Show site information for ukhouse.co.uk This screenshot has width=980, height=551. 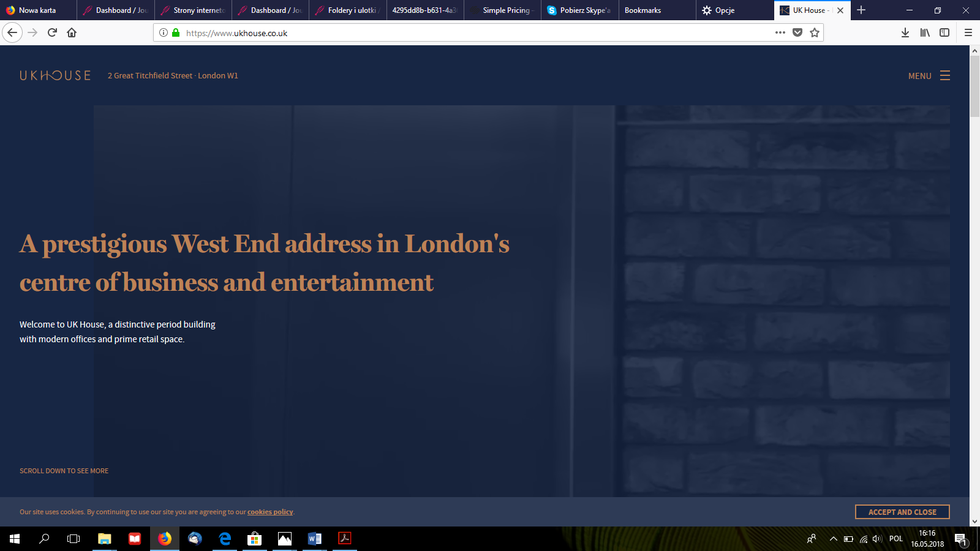pos(164,32)
